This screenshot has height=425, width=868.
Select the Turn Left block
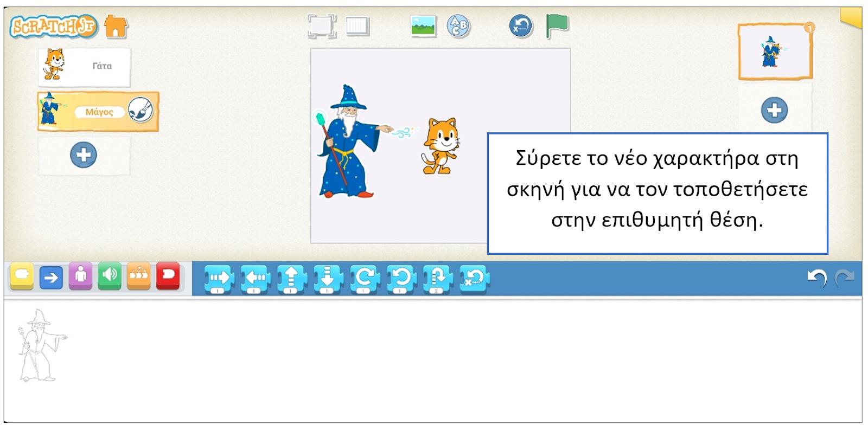(x=401, y=279)
